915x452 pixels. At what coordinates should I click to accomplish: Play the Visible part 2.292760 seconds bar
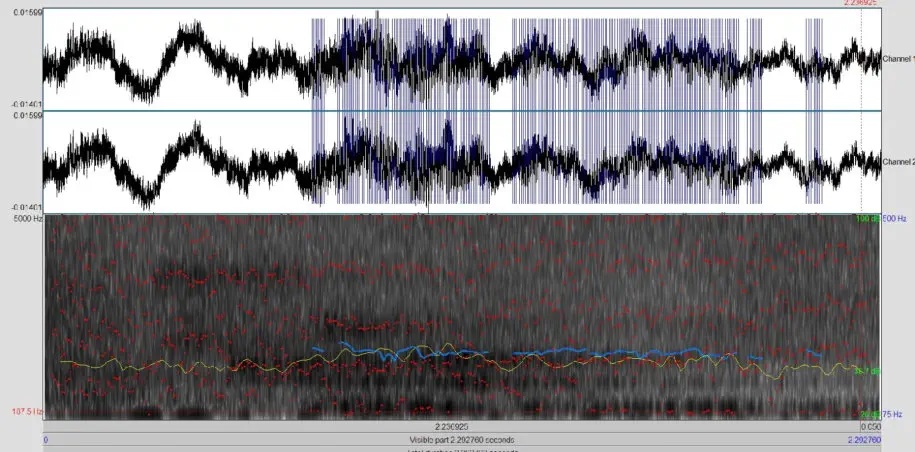tap(462, 440)
